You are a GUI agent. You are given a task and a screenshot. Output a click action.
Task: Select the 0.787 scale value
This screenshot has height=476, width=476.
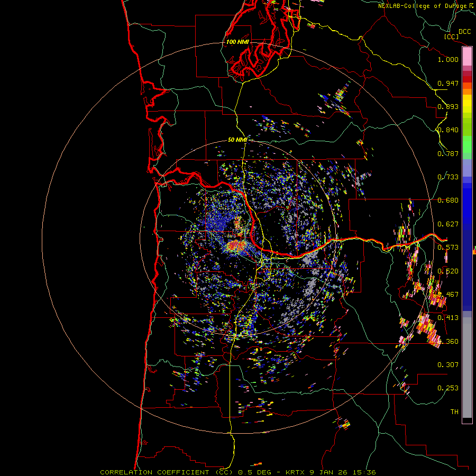(448, 153)
